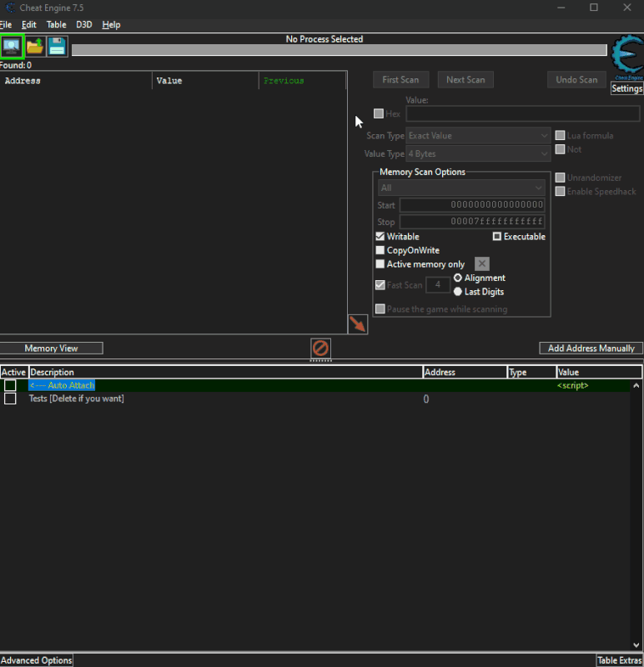Select the Auto Attach entry
Image resolution: width=644 pixels, height=667 pixels.
62,385
